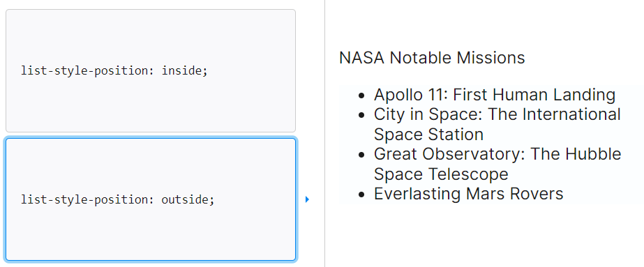Click the bullet before Apollo 11
The height and width of the screenshot is (267, 644).
[361, 96]
